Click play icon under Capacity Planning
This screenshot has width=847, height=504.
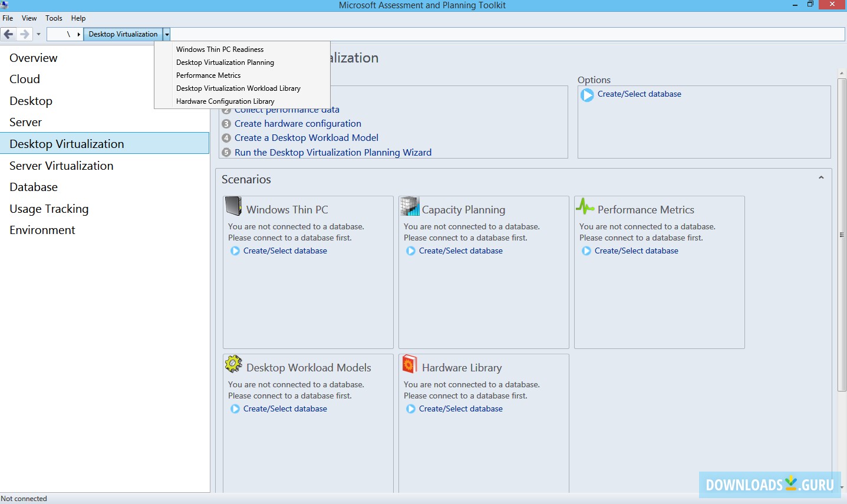coord(411,251)
